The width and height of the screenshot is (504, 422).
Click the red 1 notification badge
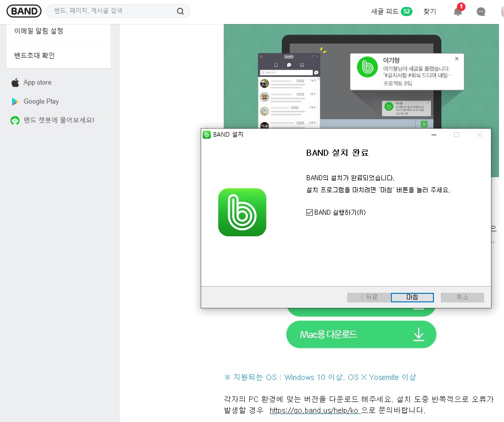461,7
